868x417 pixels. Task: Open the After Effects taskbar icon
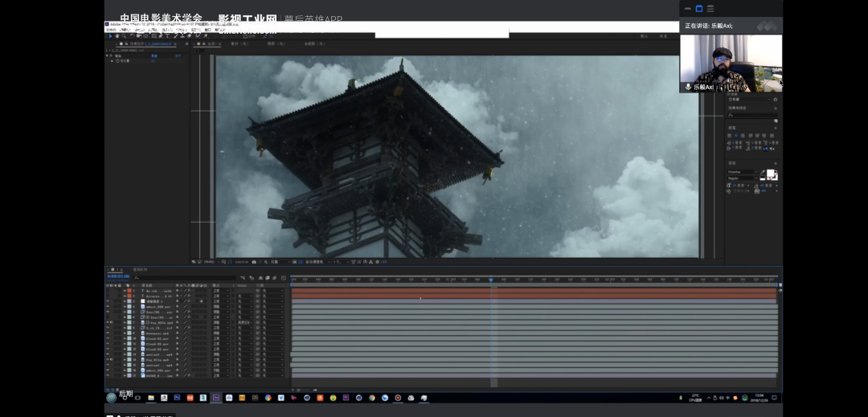[x=215, y=398]
